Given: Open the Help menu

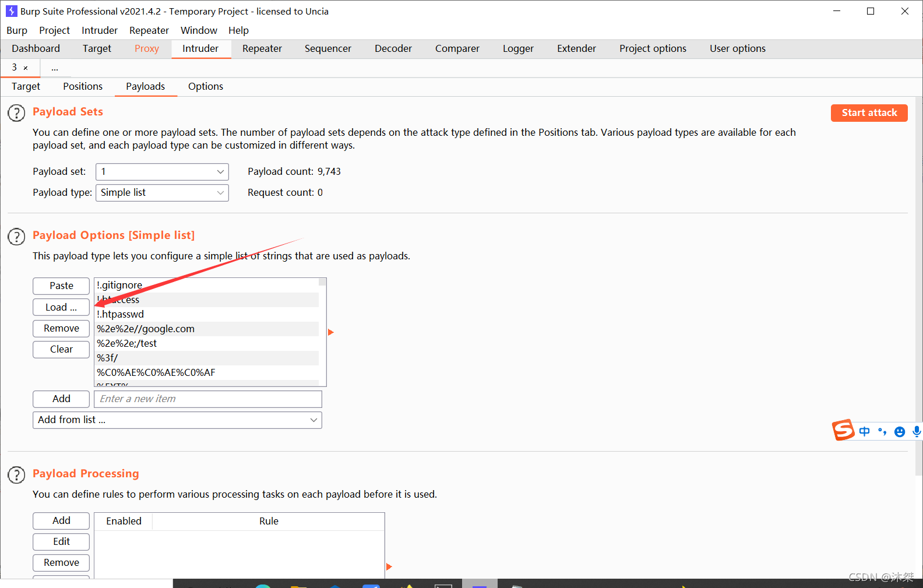Looking at the screenshot, I should click(x=238, y=30).
